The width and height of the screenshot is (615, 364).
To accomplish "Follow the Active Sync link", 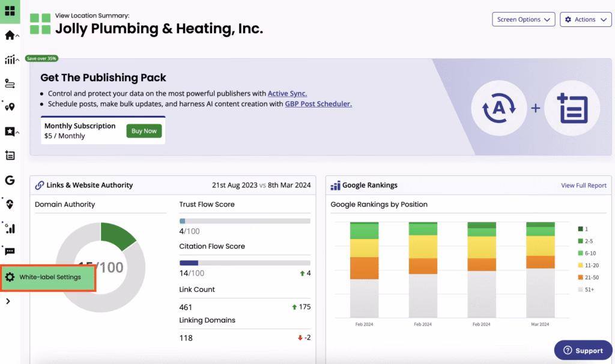I will 287,94.
